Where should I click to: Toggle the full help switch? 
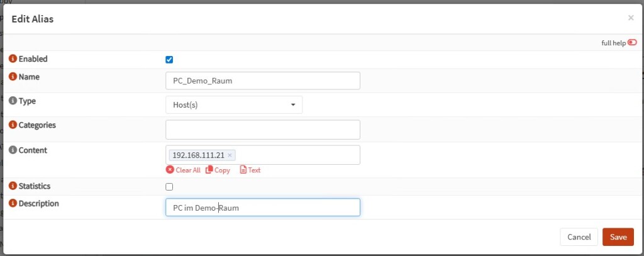pos(632,43)
